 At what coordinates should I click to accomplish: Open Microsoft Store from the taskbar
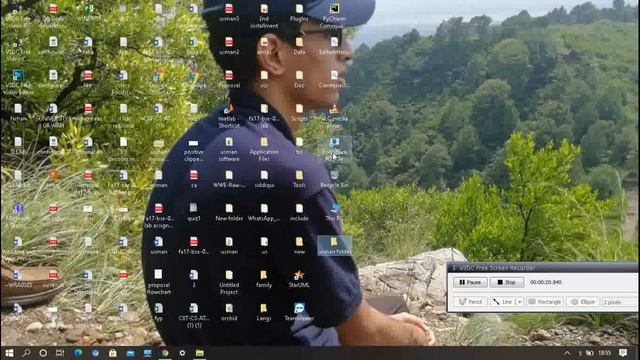[113, 353]
